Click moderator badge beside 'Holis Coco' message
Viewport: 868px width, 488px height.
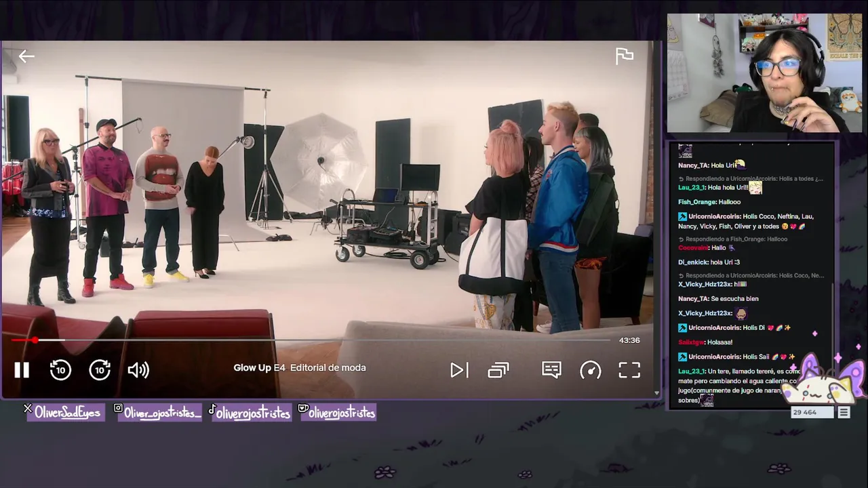(682, 217)
